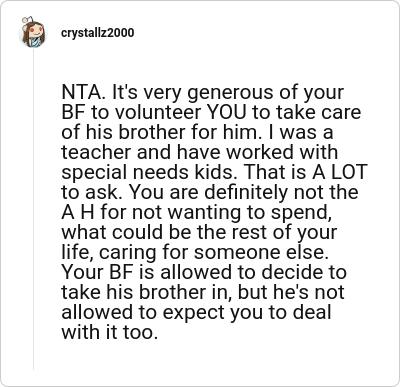Image resolution: width=400 pixels, height=387 pixels.
Task: Select the line what could be the rest
Action: pos(199,232)
